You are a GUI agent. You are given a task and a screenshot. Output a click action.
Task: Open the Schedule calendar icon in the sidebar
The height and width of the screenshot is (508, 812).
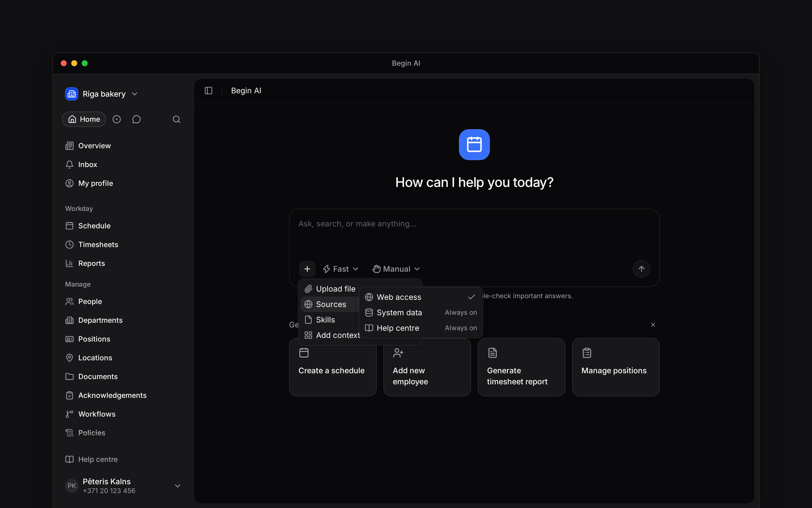[70, 226]
